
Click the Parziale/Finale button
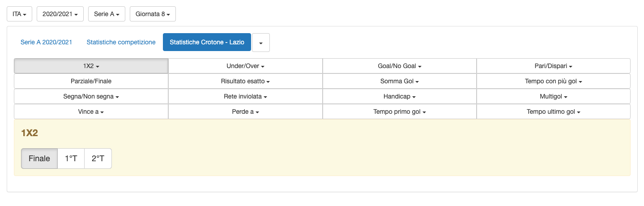[x=91, y=81]
